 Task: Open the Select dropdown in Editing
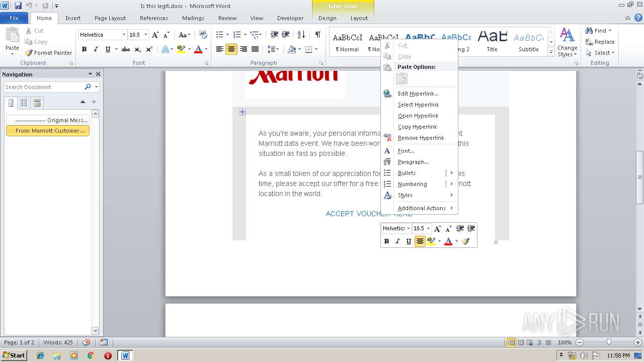pos(600,53)
